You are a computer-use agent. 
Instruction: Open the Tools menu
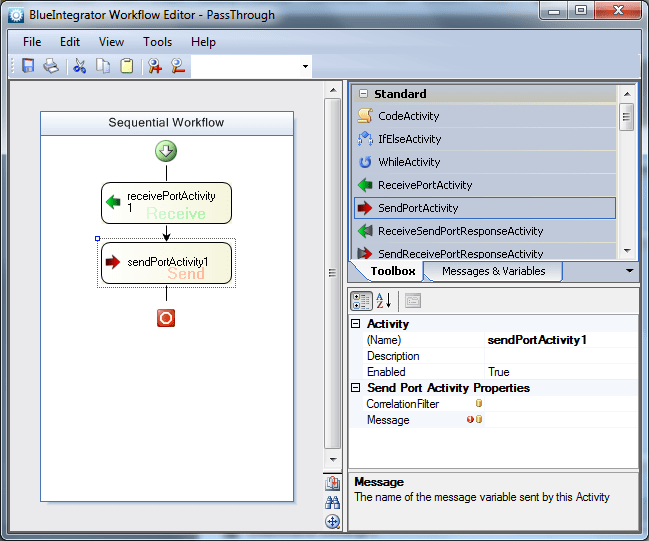click(x=157, y=42)
